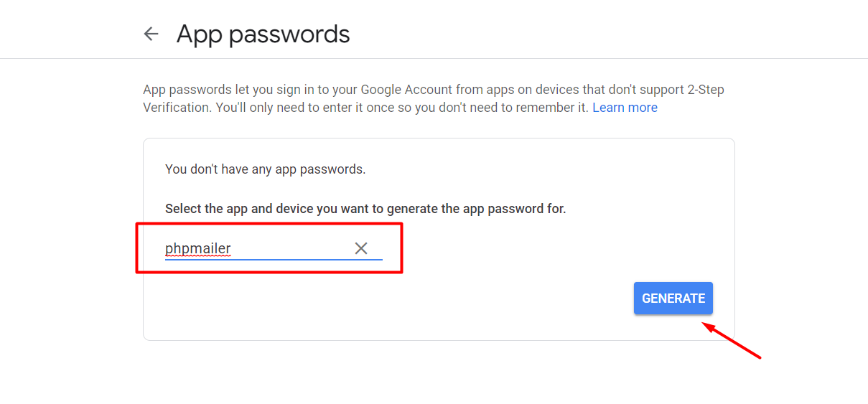Click the blue underline beneath phpmailer
This screenshot has width=868, height=404.
(x=273, y=259)
